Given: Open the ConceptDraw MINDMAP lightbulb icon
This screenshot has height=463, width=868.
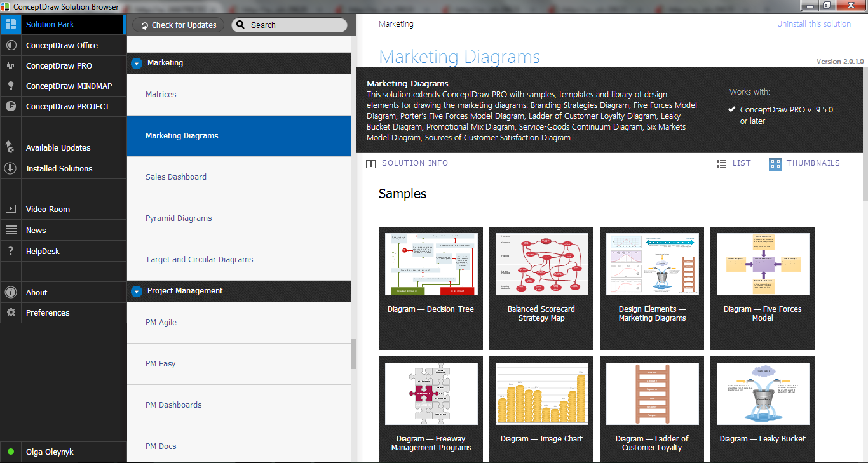Looking at the screenshot, I should [x=10, y=86].
